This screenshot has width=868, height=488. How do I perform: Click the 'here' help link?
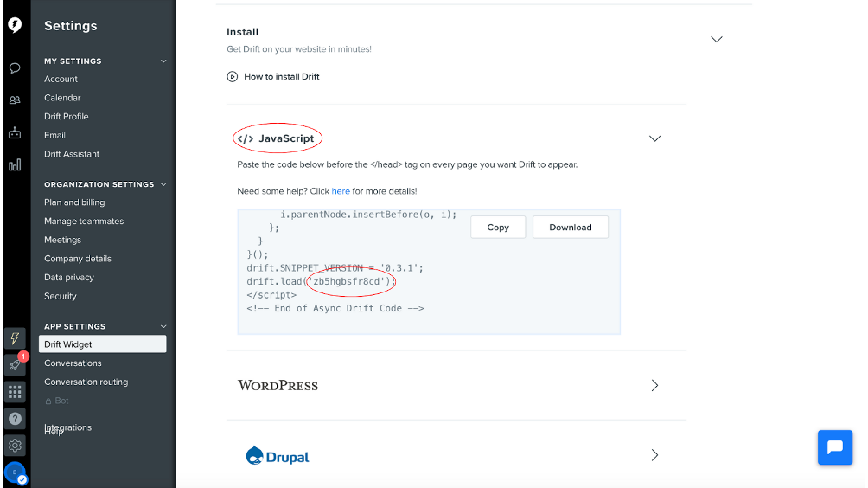(x=341, y=191)
